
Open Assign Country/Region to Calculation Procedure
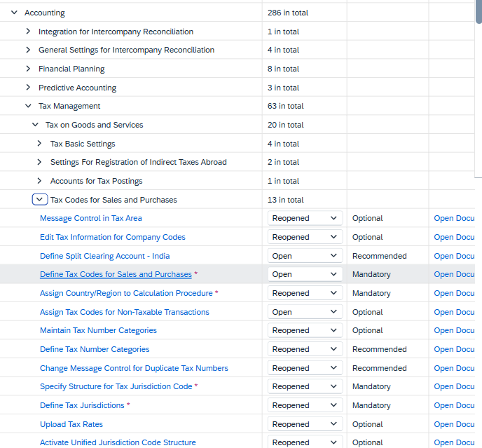click(x=126, y=293)
